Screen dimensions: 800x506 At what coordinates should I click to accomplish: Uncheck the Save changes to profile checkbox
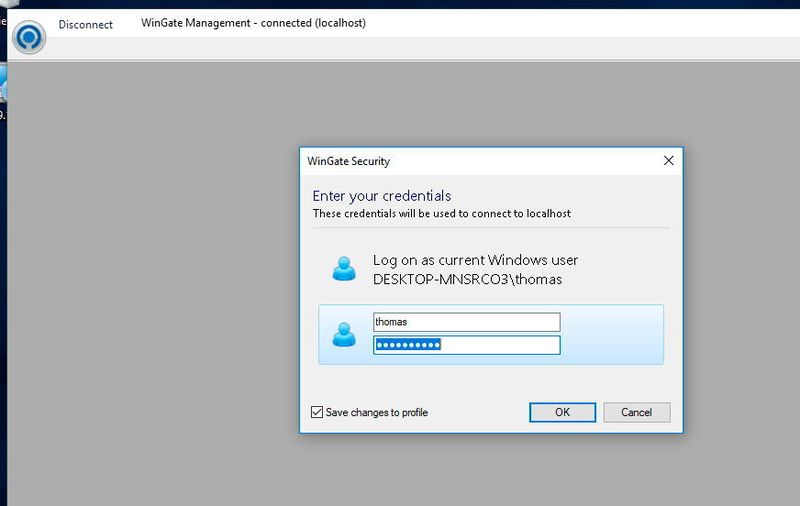coord(317,412)
